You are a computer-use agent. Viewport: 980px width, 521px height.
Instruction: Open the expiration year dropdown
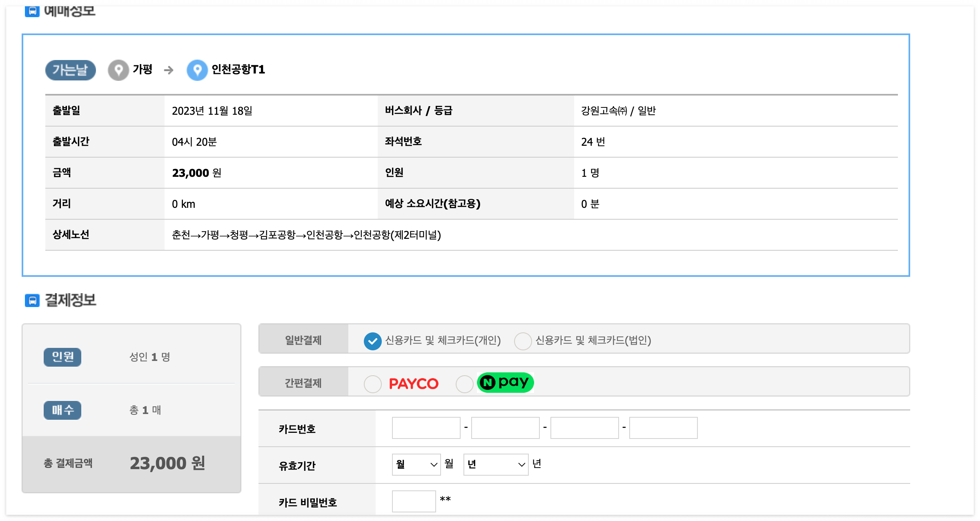(495, 464)
